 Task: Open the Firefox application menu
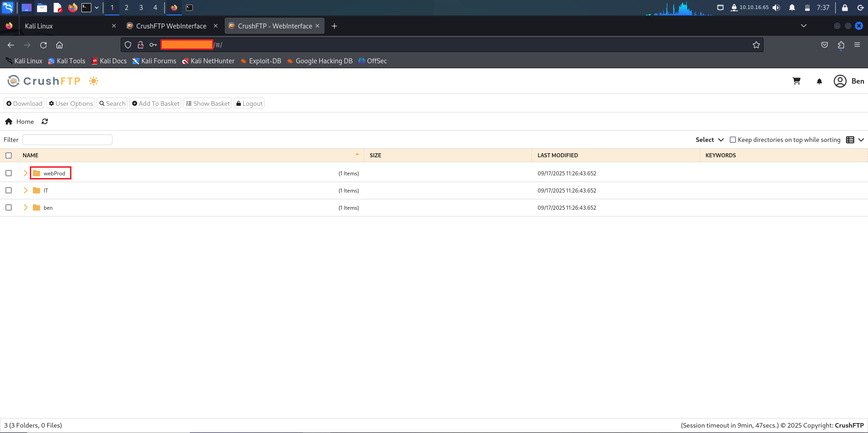click(857, 45)
